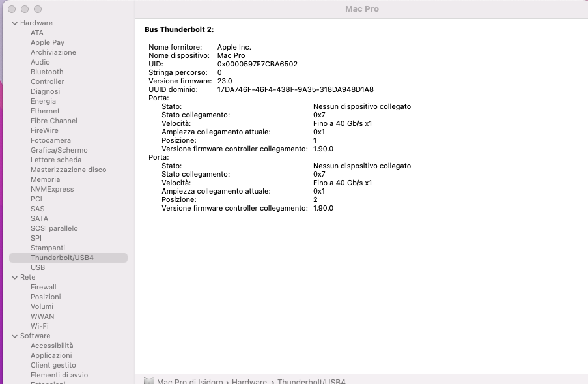This screenshot has width=588, height=384.
Task: Open the Diagnosi entry
Action: 46,91
